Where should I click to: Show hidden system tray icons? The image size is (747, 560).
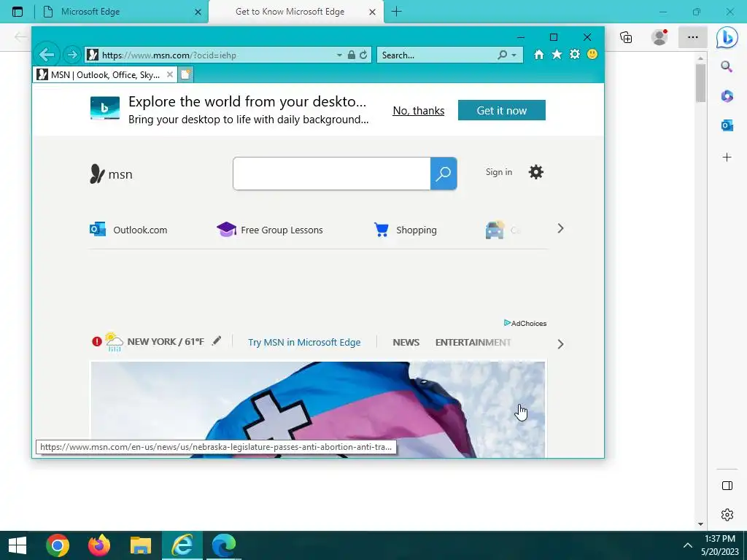click(687, 545)
